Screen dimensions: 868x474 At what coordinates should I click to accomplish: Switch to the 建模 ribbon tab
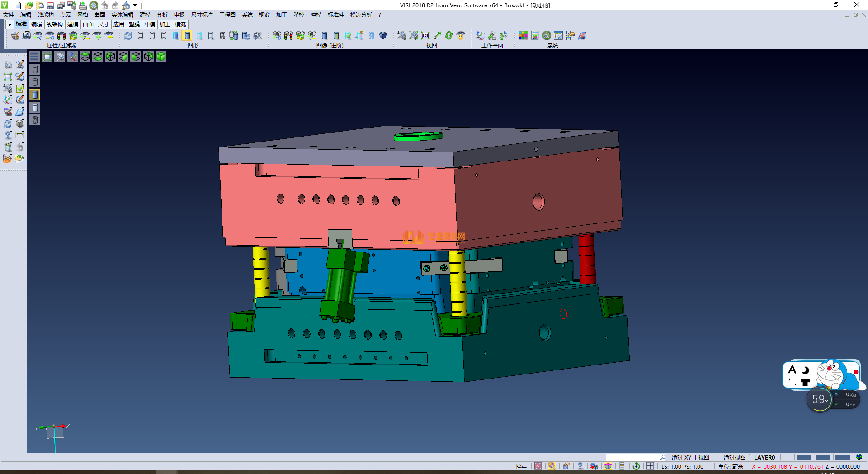click(72, 24)
